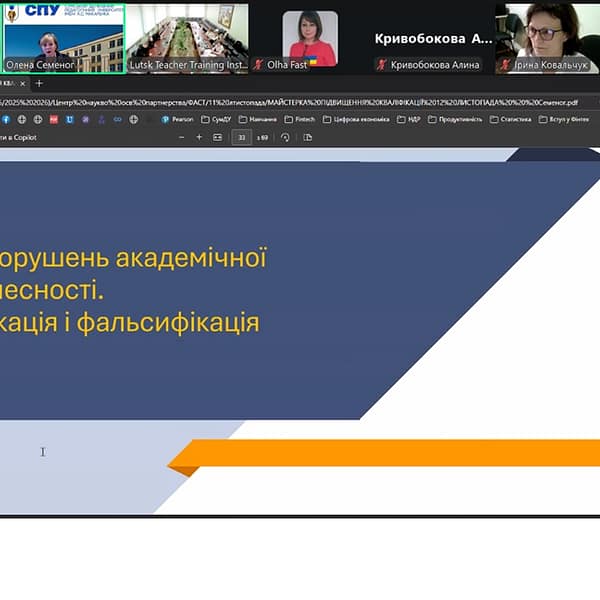Click the PDF page number field
This screenshot has width=600, height=600.
pos(241,137)
